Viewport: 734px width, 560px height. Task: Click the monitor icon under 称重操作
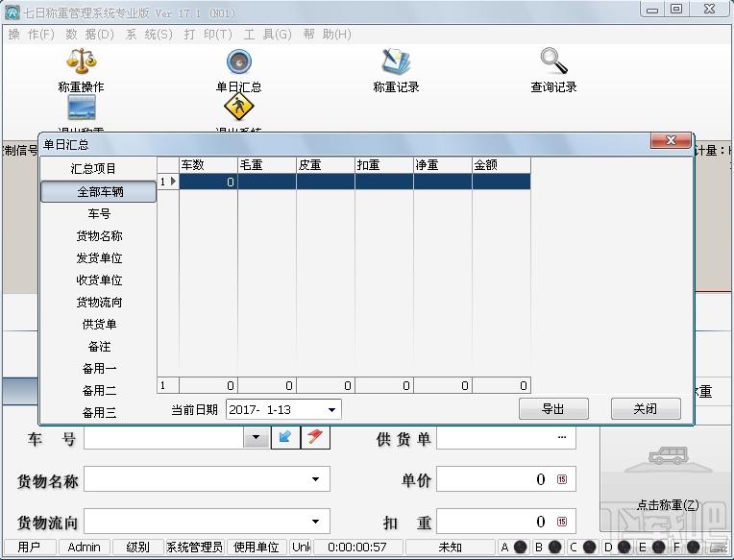point(82,108)
